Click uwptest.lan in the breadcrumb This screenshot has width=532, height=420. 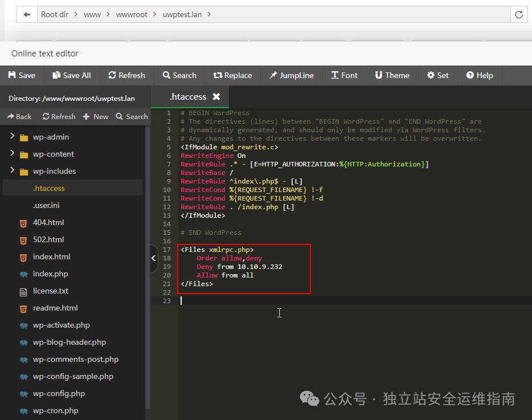182,15
